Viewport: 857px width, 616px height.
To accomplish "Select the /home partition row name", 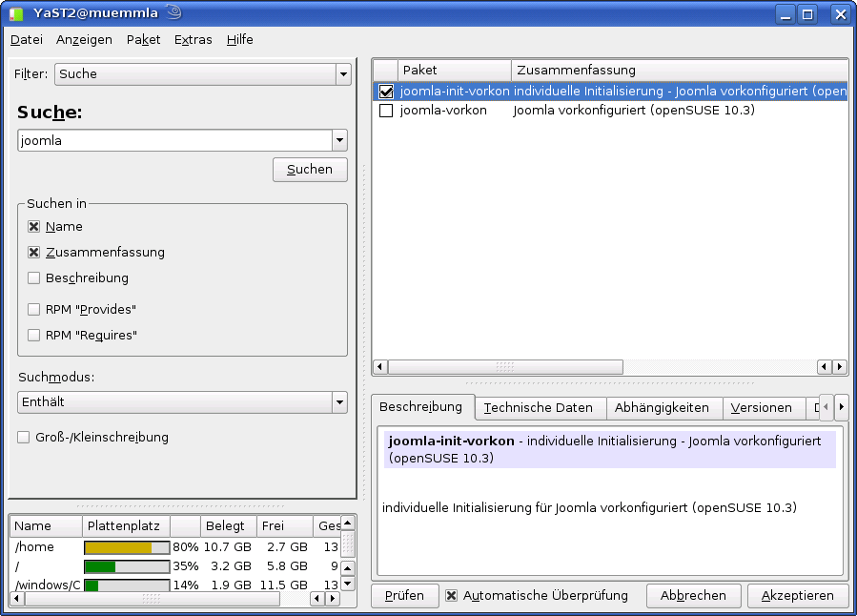I will point(34,547).
